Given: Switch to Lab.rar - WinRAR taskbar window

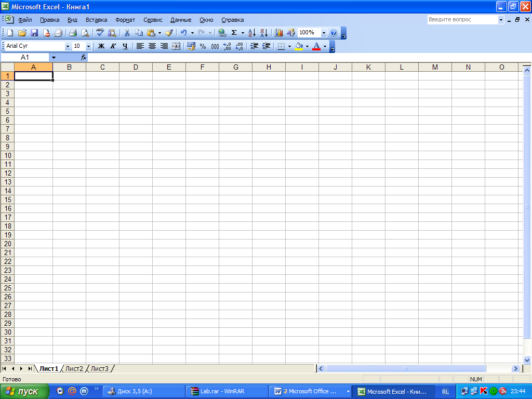Looking at the screenshot, I should [227, 391].
